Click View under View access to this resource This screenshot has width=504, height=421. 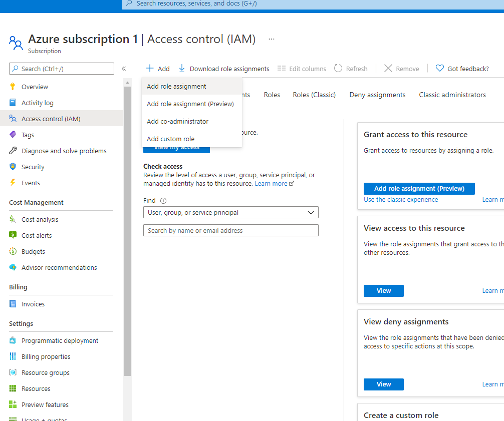click(x=384, y=291)
